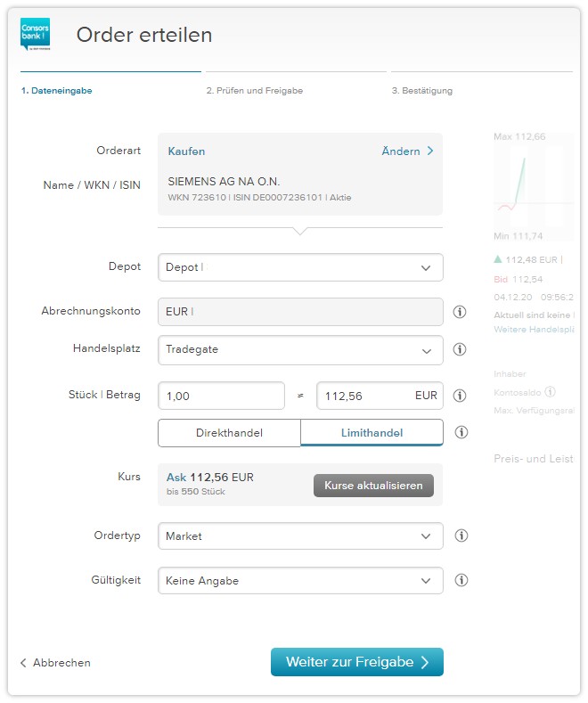Click Abbrechen to cancel order
Viewport: 588px width, 703px height.
coord(55,663)
